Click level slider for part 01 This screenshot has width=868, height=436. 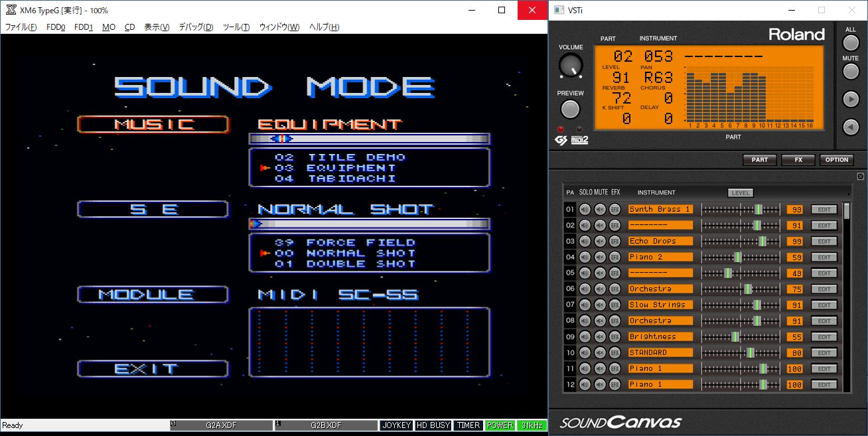(x=741, y=209)
